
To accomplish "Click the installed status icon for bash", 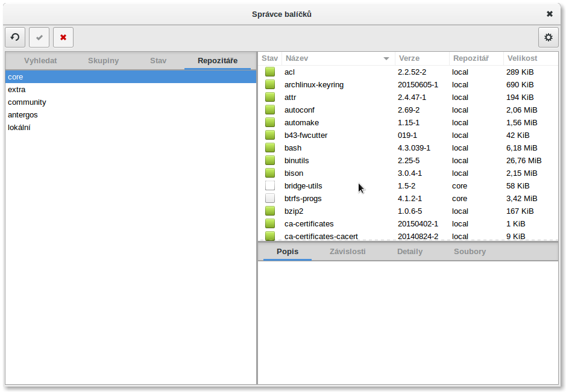I will (270, 148).
